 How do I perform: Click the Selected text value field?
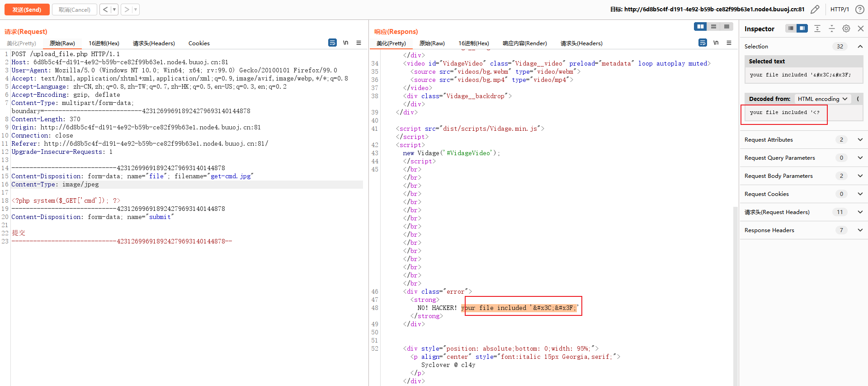[804, 75]
